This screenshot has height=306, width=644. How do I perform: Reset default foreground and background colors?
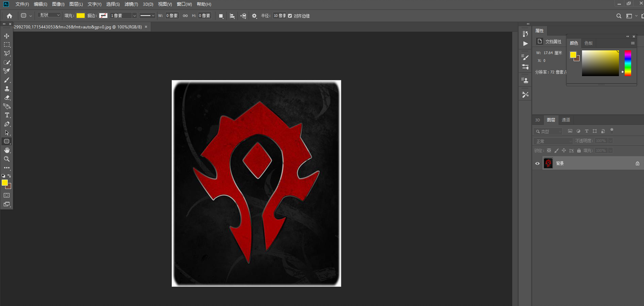point(4,175)
